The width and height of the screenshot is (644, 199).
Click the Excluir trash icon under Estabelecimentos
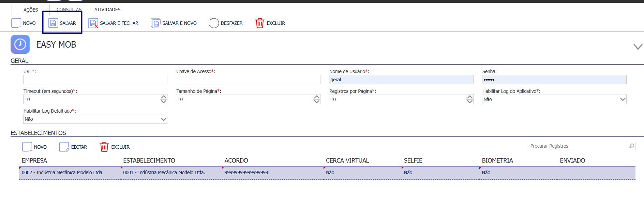[x=104, y=147]
